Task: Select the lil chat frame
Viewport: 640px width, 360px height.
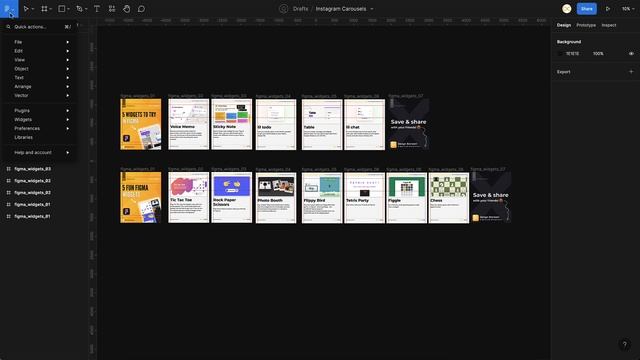Action: (364, 124)
